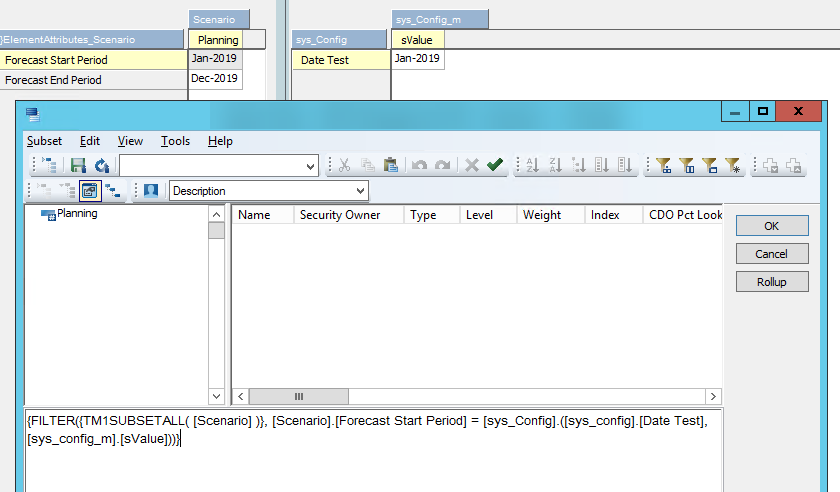The height and width of the screenshot is (492, 840).
Task: Click the Filter by Attribute funnel icon
Action: click(x=686, y=165)
